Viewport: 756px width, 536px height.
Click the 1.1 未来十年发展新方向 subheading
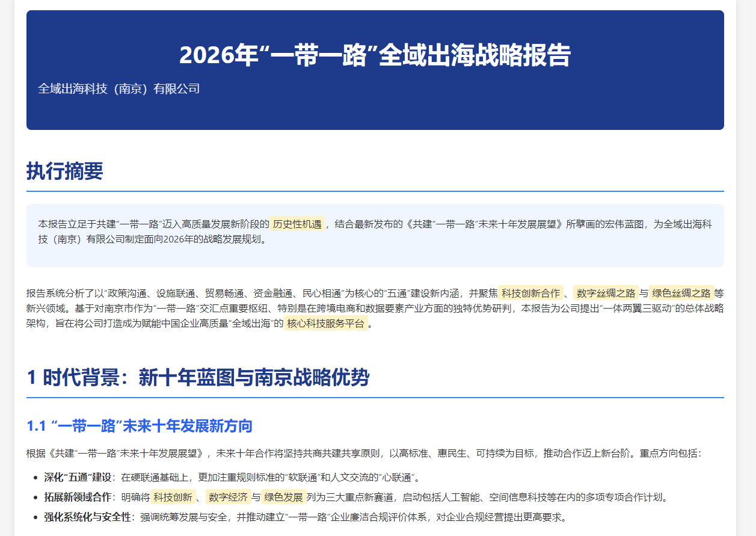point(140,427)
